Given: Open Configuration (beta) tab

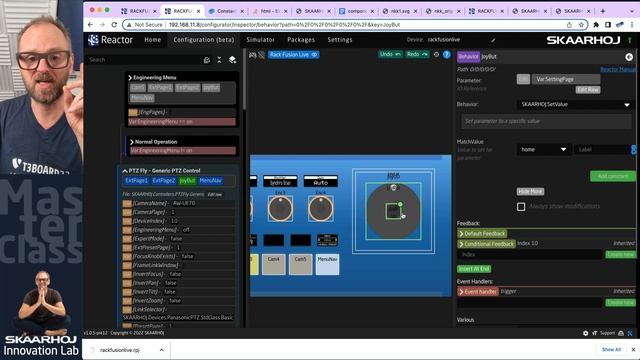Looking at the screenshot, I should pos(204,40).
